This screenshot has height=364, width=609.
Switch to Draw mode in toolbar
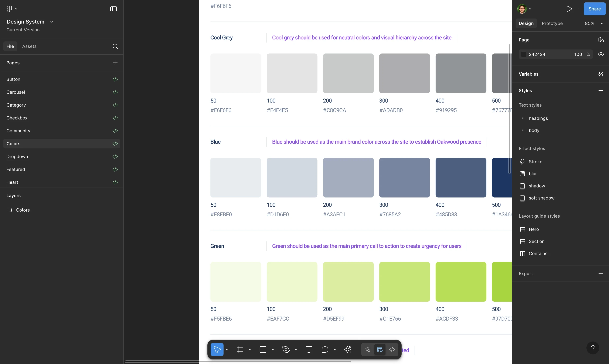point(367,350)
